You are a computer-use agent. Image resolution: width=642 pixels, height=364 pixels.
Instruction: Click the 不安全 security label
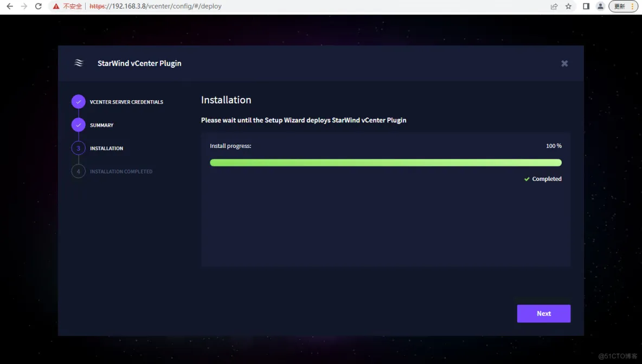73,6
